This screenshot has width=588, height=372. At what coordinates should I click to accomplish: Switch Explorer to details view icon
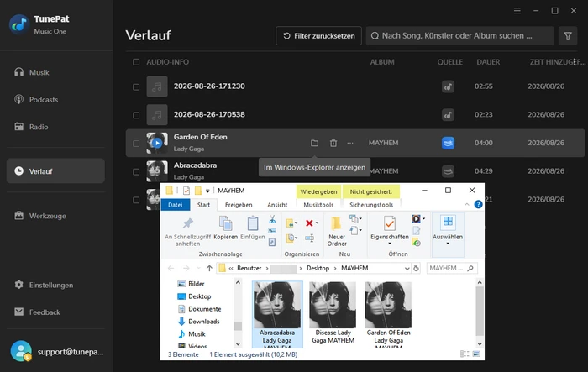(465, 354)
